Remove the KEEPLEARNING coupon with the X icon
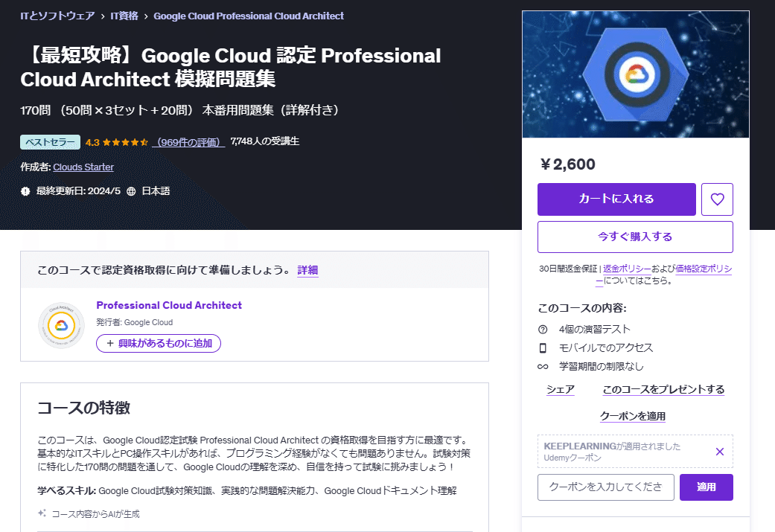Screen dimensions: 775x532 click(720, 452)
